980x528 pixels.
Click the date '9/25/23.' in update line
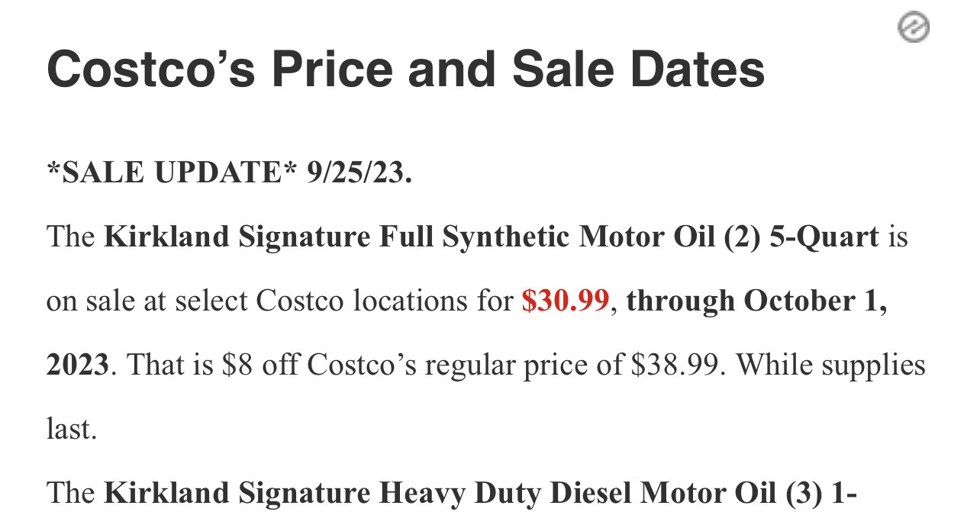pos(359,173)
